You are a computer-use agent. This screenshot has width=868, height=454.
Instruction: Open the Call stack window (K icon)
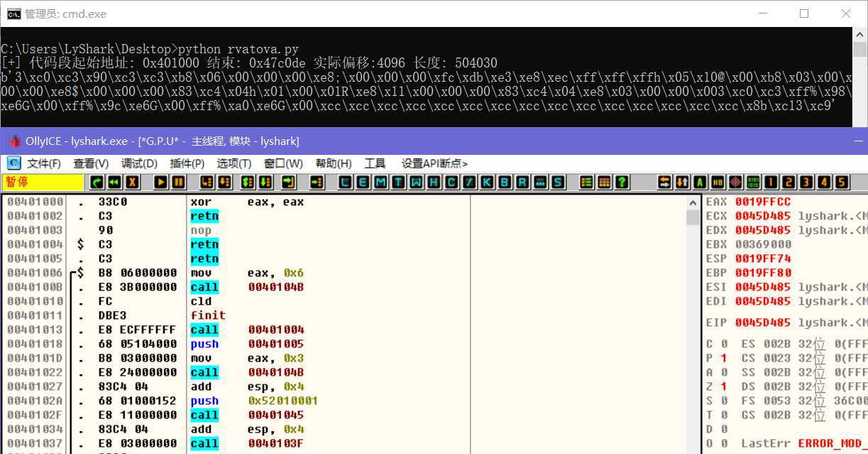pyautogui.click(x=487, y=183)
